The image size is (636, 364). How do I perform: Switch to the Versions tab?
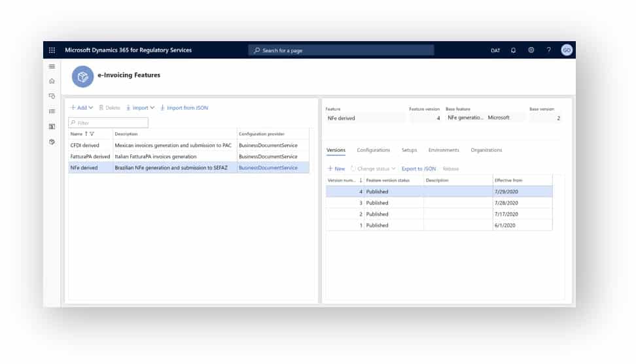click(336, 150)
